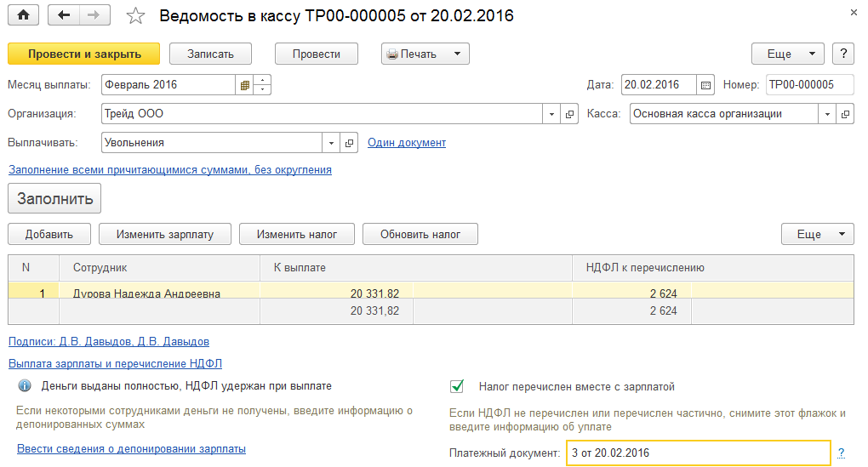Click the Платежный документ input field
The image size is (868, 467).
click(698, 453)
